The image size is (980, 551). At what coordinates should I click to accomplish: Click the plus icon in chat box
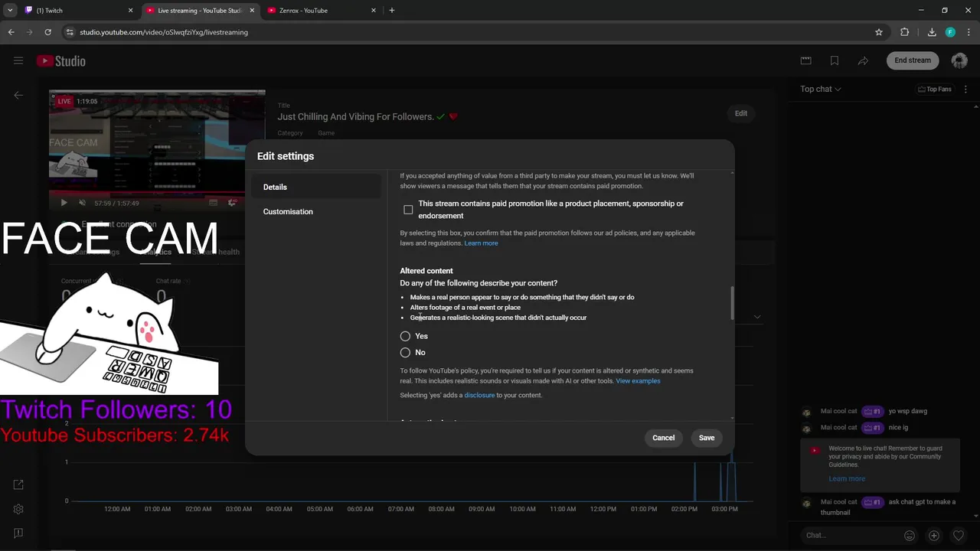click(934, 536)
